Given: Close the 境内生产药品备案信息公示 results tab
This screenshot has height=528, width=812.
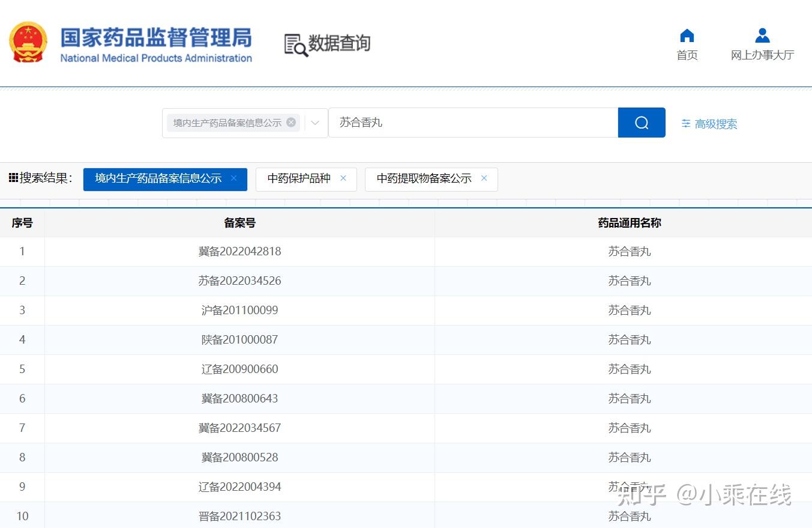Looking at the screenshot, I should (234, 178).
